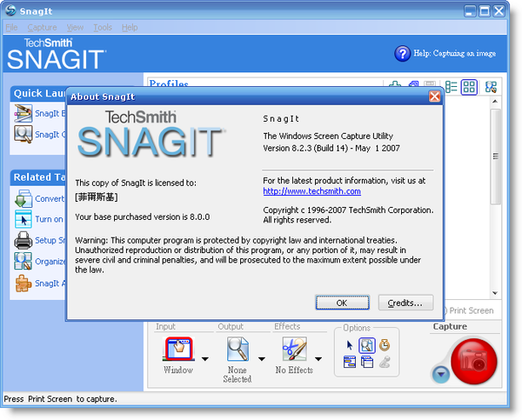Expand the Effects dropdown arrow
This screenshot has width=522, height=420.
tap(318, 359)
